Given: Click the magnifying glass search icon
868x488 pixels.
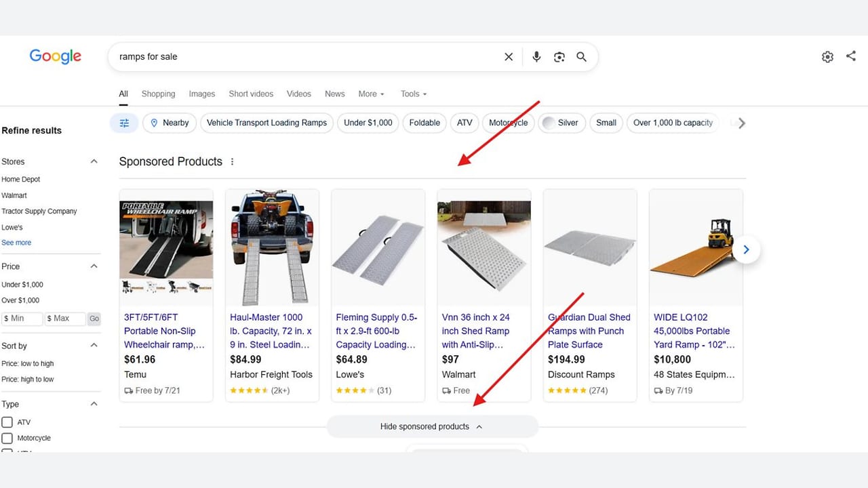Looking at the screenshot, I should [x=581, y=57].
